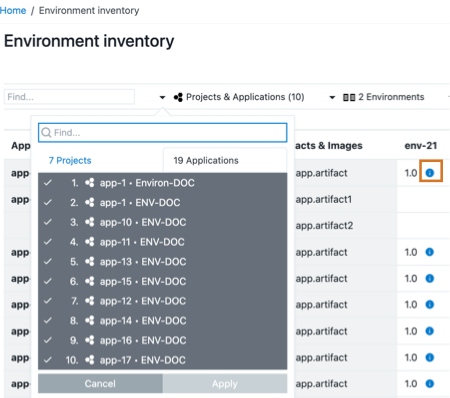Click the Environment inventory page heading
This screenshot has height=398, width=450.
click(89, 41)
